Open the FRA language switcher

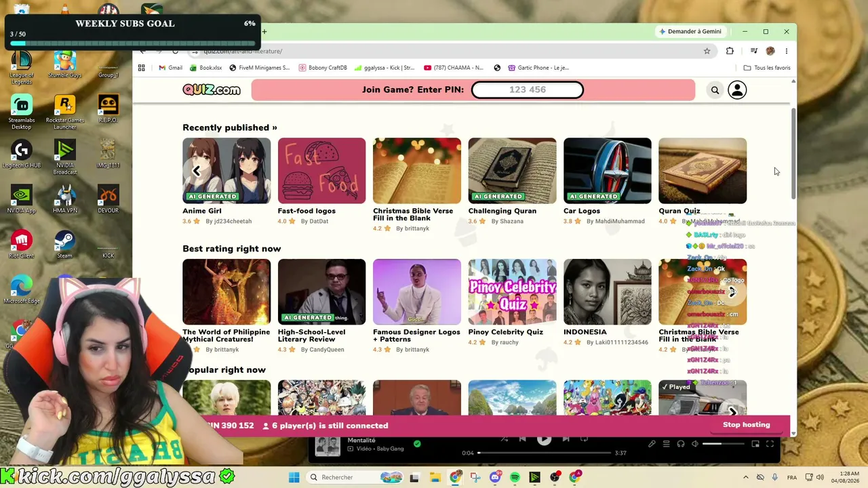point(792,477)
